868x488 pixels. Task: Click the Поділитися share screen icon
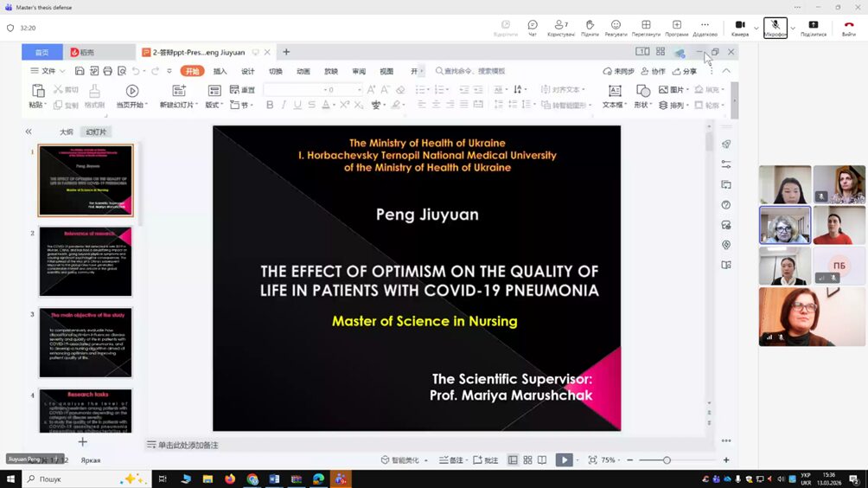pyautogui.click(x=813, y=25)
